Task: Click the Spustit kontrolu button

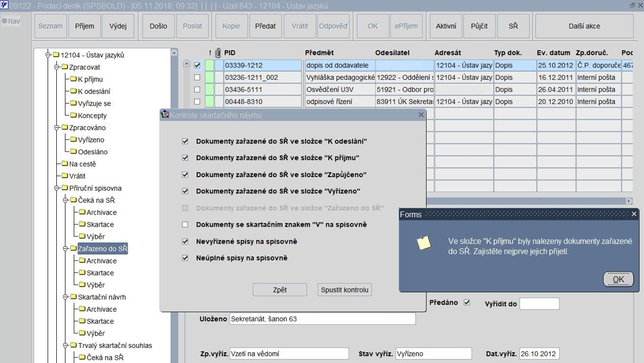Action: (x=345, y=290)
